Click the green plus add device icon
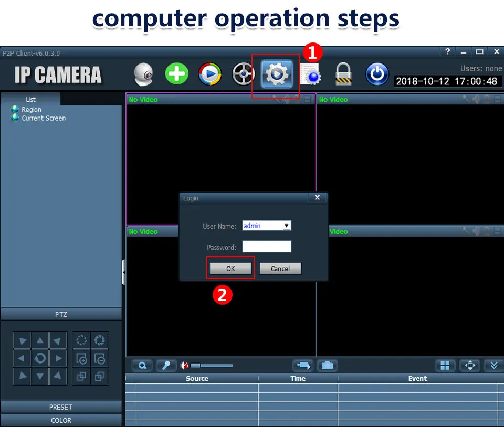 click(177, 74)
